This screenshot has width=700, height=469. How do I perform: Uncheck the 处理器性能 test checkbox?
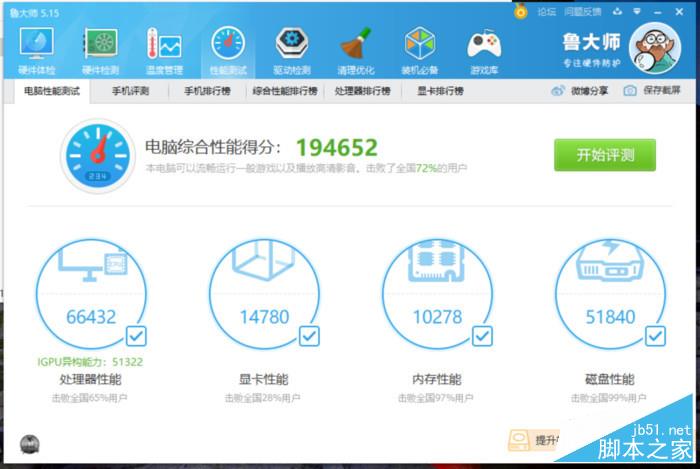pos(136,336)
